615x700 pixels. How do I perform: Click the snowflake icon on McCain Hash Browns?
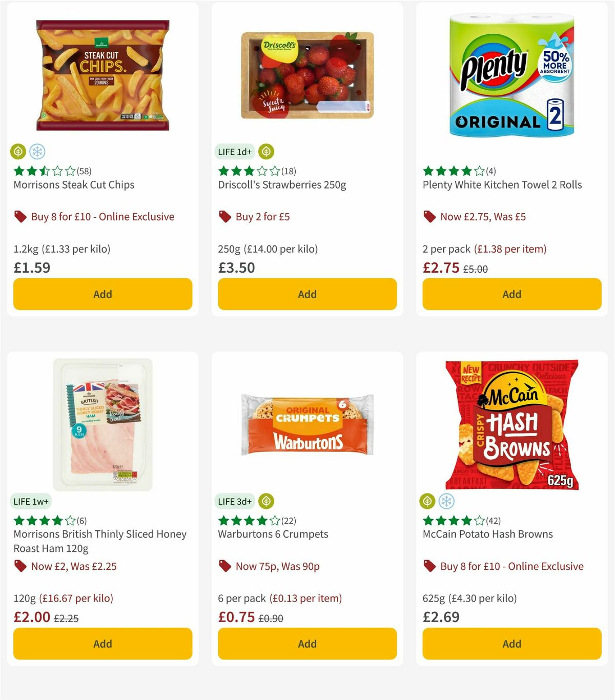pyautogui.click(x=447, y=501)
